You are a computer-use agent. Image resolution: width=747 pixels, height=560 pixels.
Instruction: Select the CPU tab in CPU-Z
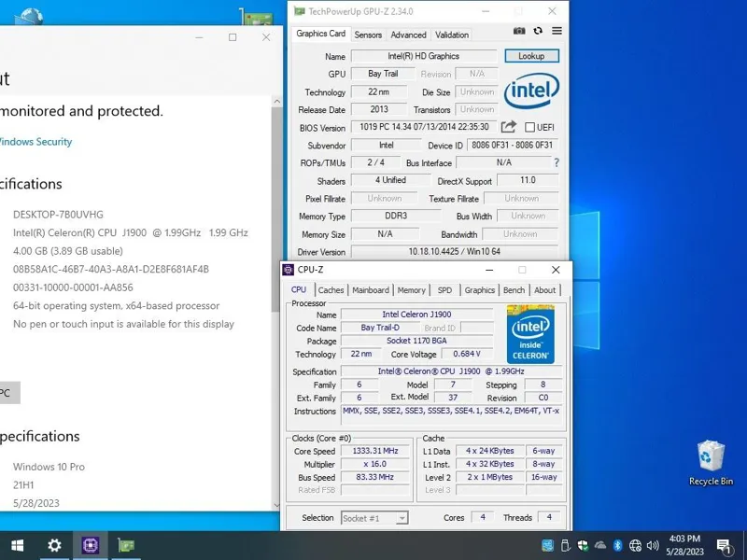coord(299,289)
